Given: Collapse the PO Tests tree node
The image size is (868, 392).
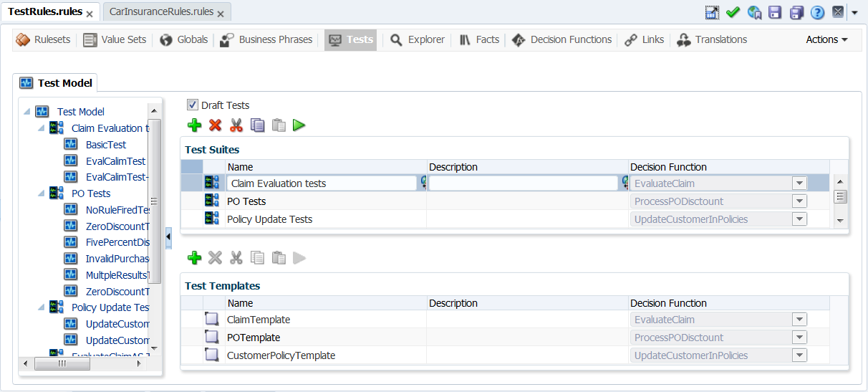Looking at the screenshot, I should 41,193.
